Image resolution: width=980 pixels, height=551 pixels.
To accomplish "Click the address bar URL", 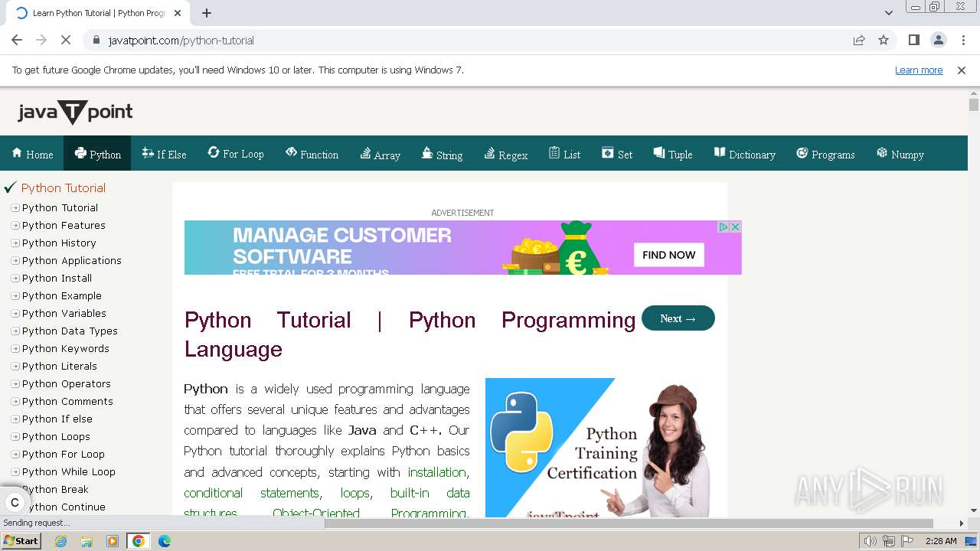I will (x=181, y=40).
